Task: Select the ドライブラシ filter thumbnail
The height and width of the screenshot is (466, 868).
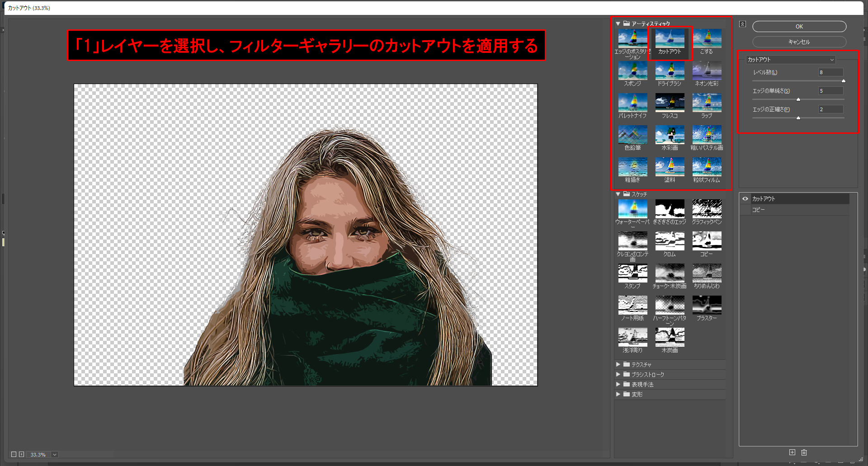Action: click(x=670, y=71)
